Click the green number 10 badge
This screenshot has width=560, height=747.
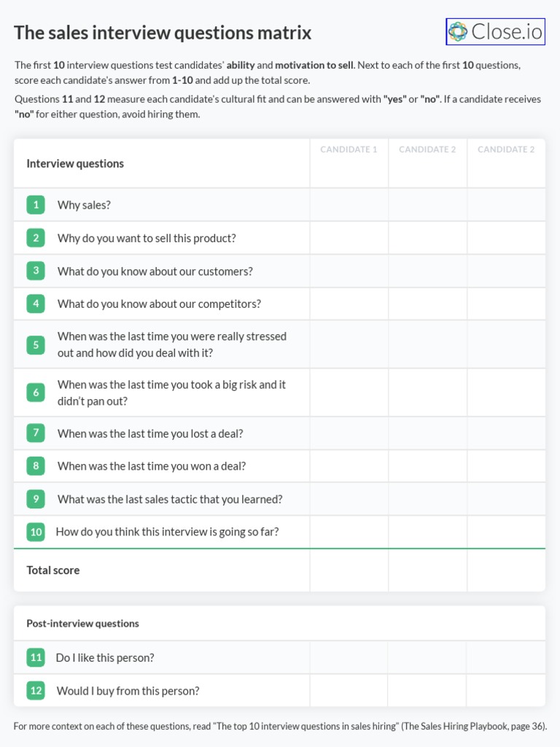(36, 532)
